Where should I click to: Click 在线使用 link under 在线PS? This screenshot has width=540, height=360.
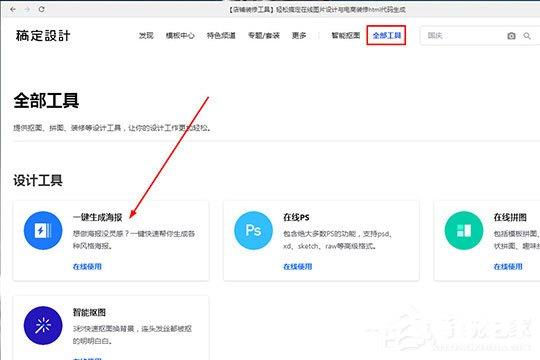pos(298,266)
